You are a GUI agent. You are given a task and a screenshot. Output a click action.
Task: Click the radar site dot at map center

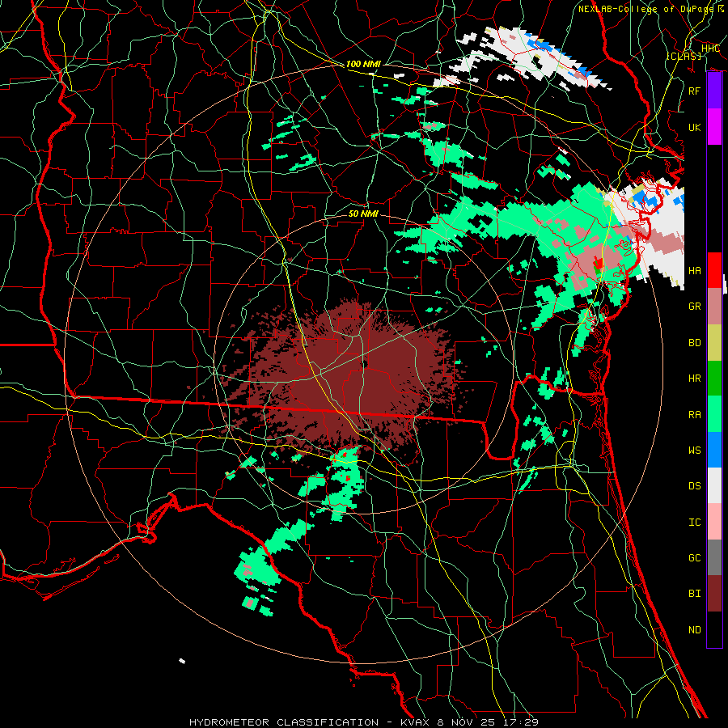tap(365, 364)
